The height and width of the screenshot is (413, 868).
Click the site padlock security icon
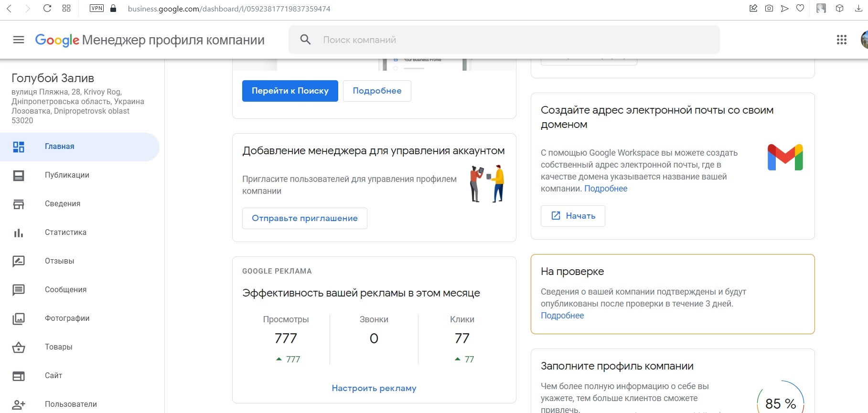click(x=113, y=8)
